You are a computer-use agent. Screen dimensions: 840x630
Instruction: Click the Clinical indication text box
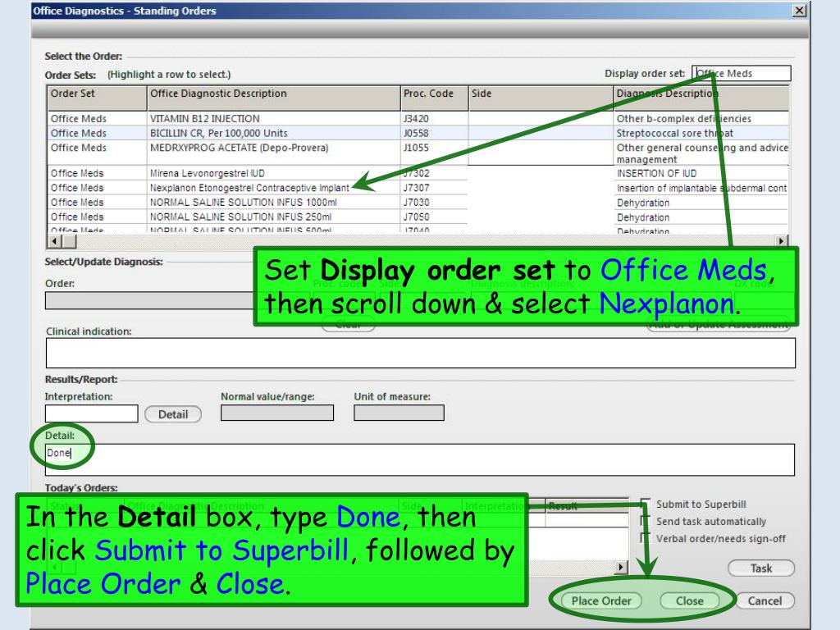(x=421, y=353)
